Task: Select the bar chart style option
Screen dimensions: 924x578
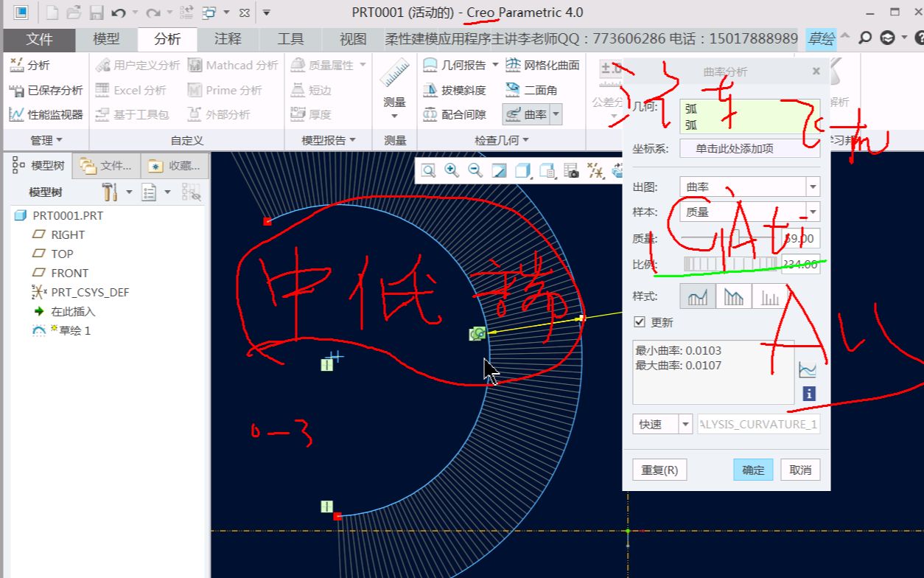Action: (769, 298)
